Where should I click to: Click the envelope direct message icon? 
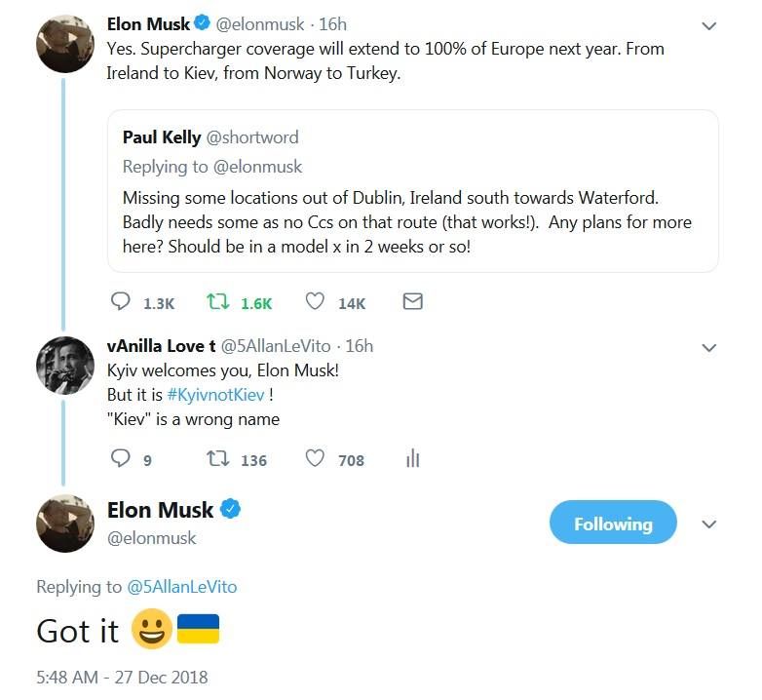[412, 302]
